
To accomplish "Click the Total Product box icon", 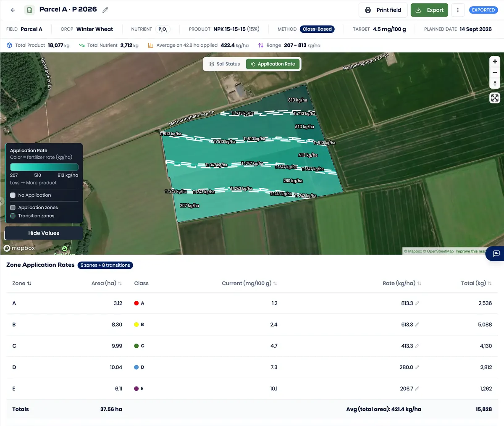I will point(9,45).
